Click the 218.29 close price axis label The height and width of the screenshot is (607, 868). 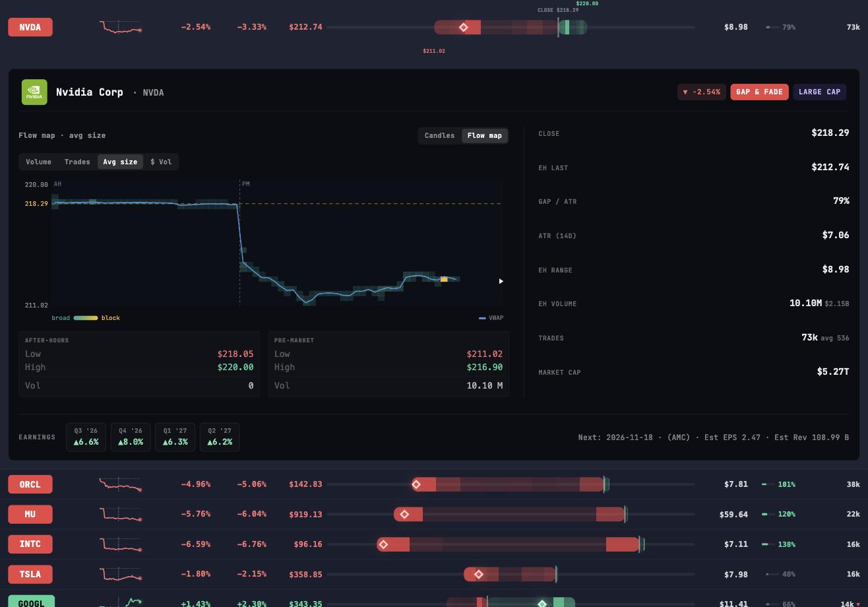tap(36, 204)
